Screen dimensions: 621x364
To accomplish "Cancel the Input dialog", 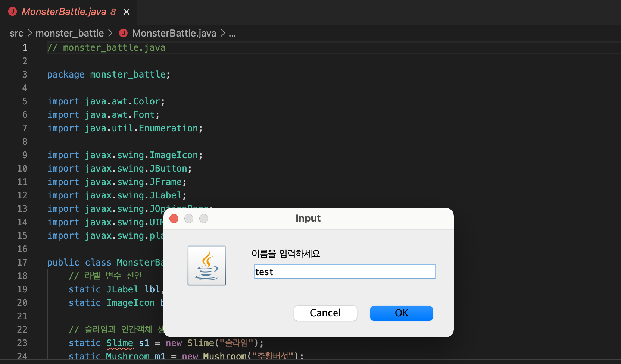I will coord(325,313).
